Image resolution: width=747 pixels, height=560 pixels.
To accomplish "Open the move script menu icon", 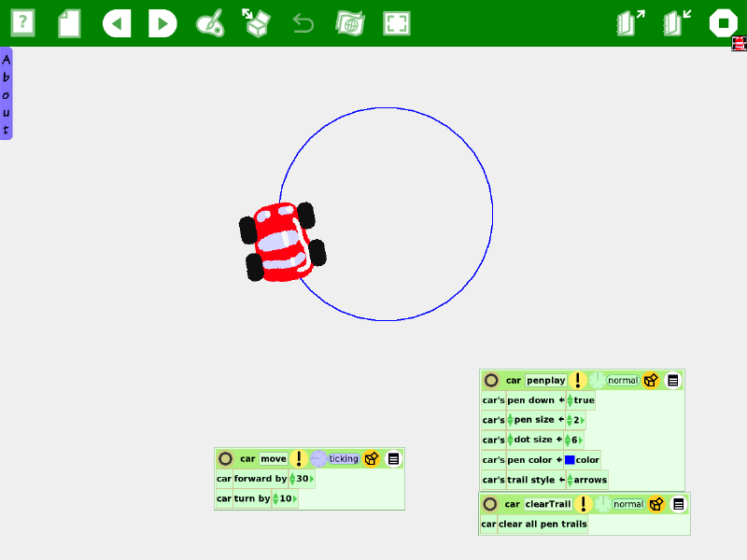I will click(393, 458).
